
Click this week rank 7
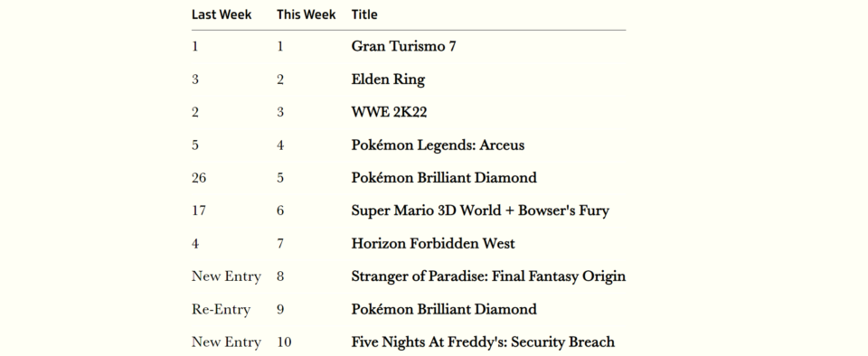point(280,243)
